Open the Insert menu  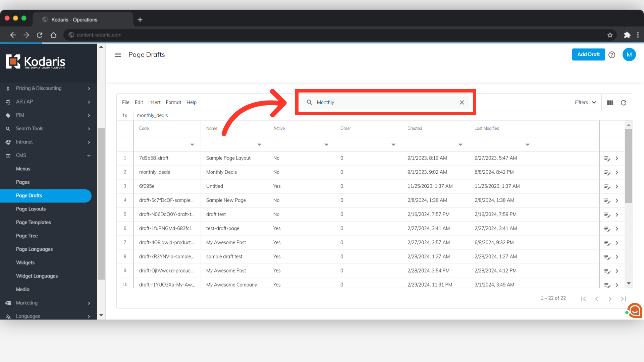point(154,102)
